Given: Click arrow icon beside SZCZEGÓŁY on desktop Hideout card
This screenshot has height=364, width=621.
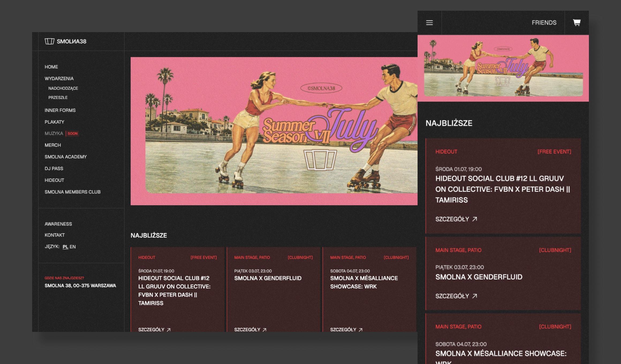Looking at the screenshot, I should pos(169,330).
